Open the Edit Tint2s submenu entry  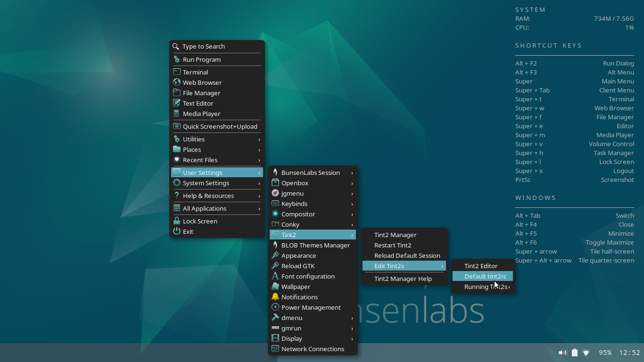coord(404,266)
